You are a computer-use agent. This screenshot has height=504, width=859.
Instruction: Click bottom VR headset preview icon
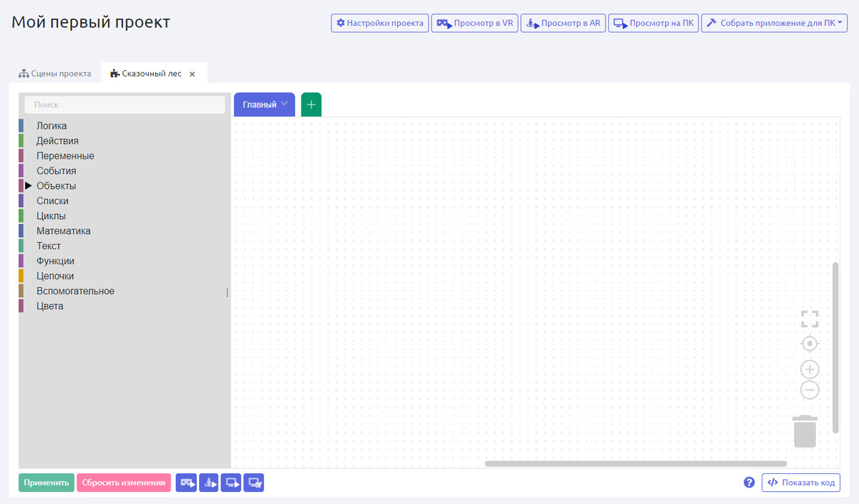coord(187,483)
